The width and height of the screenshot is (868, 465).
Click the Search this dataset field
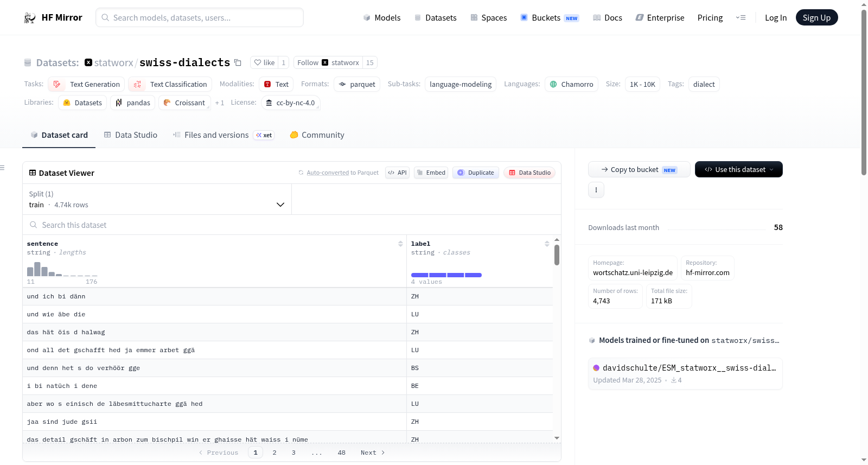coord(292,225)
